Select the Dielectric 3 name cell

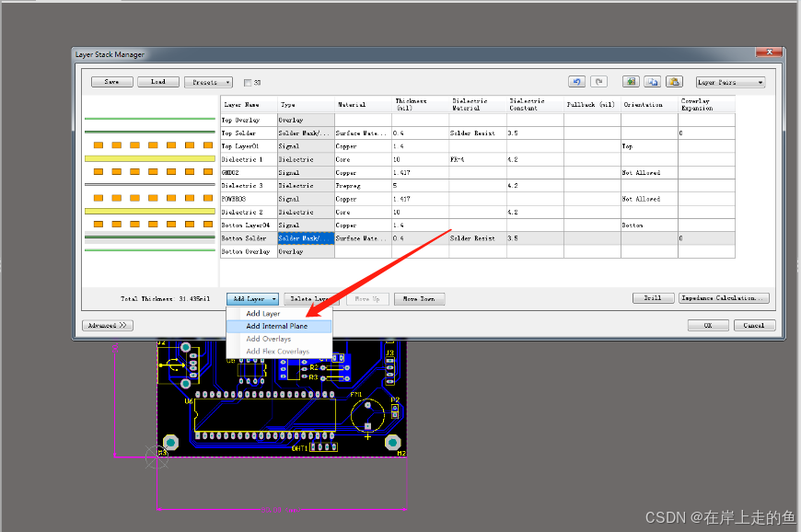pyautogui.click(x=249, y=186)
